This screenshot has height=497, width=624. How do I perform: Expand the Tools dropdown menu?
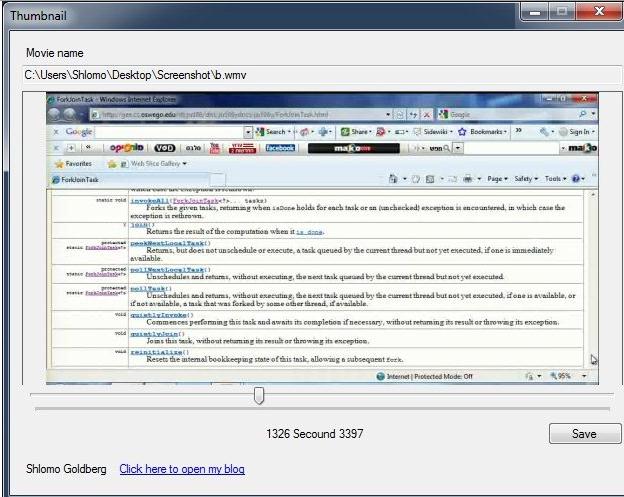pos(555,179)
